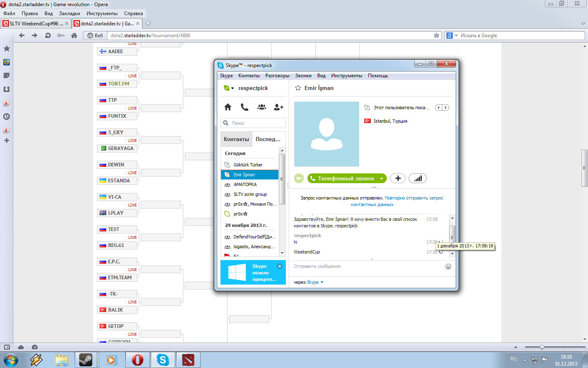Viewport: 588px width, 368px height.
Task: Open Opera 'Закладки' menu
Action: tap(69, 13)
